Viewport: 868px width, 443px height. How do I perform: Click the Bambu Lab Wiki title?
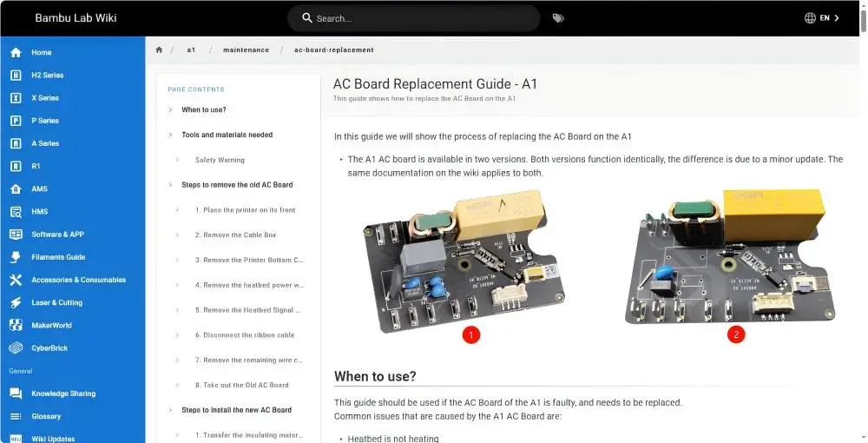tap(76, 17)
